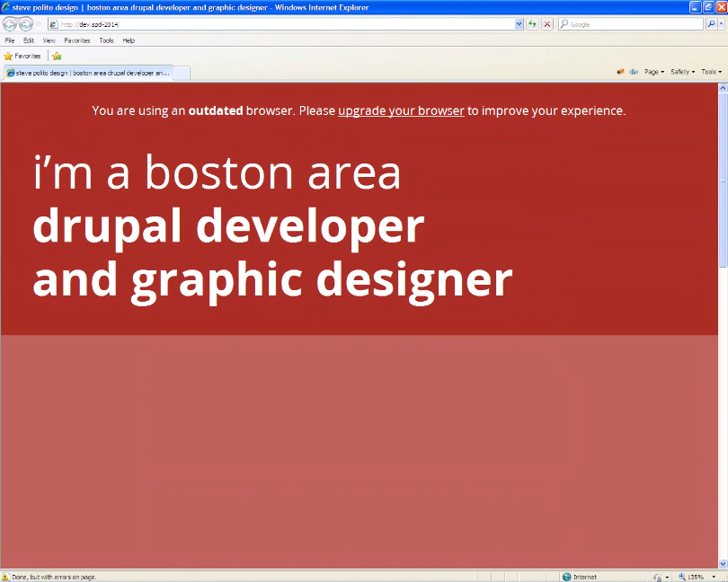Click the scrollbar down arrow
The width and height of the screenshot is (728, 582).
pyautogui.click(x=723, y=564)
